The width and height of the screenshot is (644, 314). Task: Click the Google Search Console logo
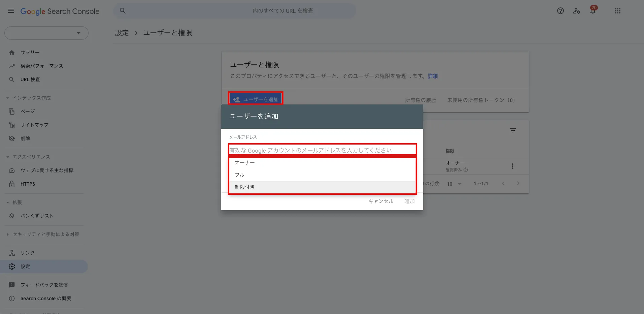tap(60, 11)
